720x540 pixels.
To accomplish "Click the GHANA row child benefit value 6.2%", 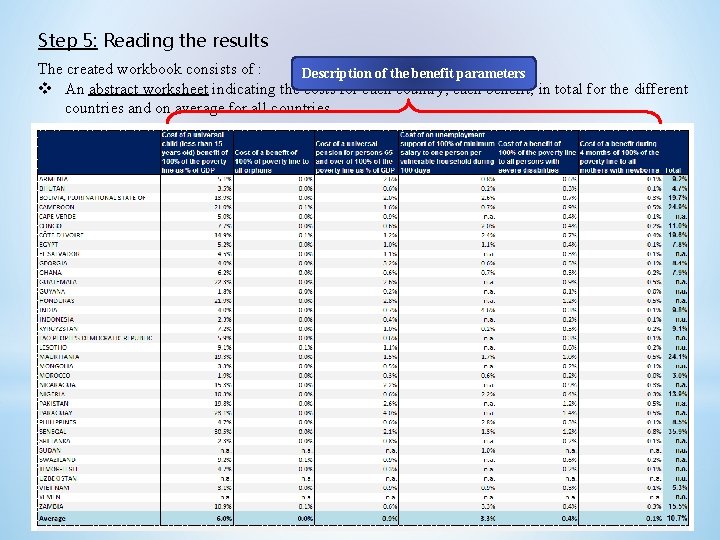I will [x=225, y=272].
